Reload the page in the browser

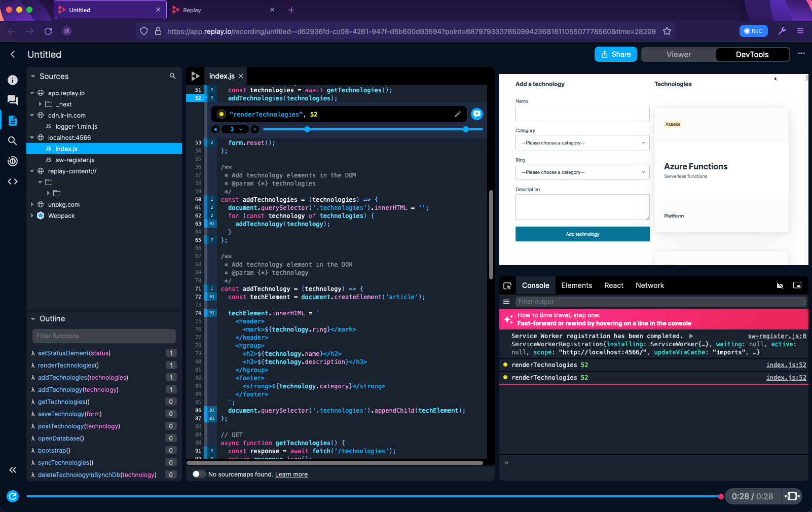[x=48, y=31]
